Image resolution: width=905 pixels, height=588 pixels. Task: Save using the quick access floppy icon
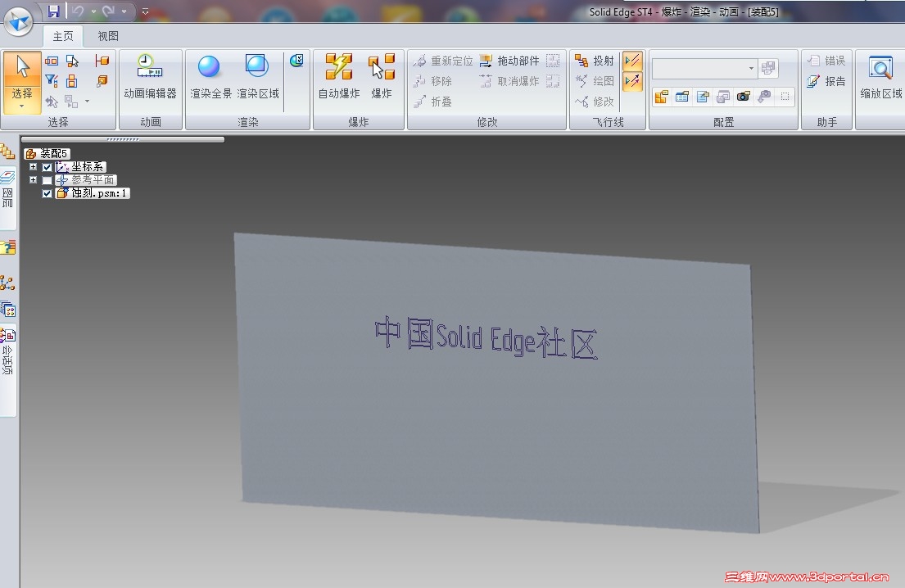54,11
